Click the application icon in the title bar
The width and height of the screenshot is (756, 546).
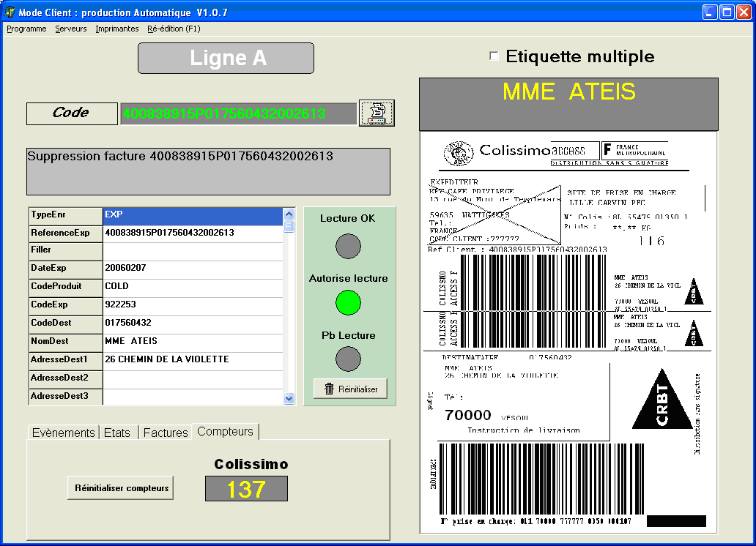coord(10,12)
